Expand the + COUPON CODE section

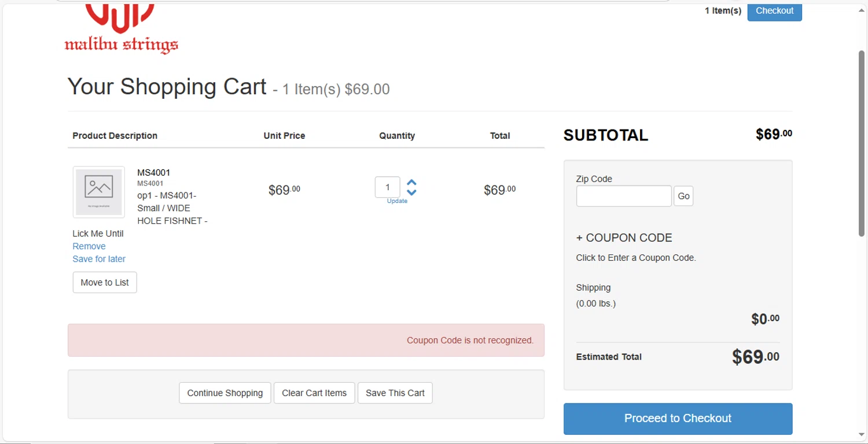pyautogui.click(x=624, y=238)
